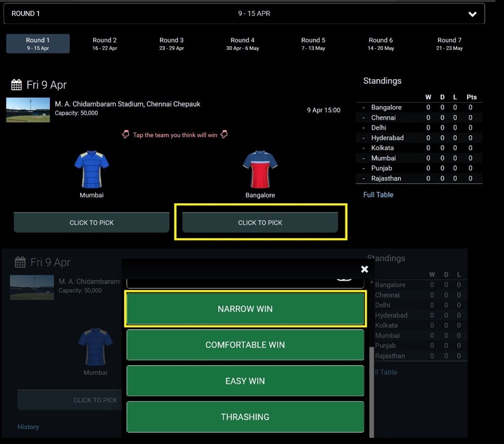Click Rajasthan in the top standings table
Screen dimensions: 504x444
click(x=386, y=178)
